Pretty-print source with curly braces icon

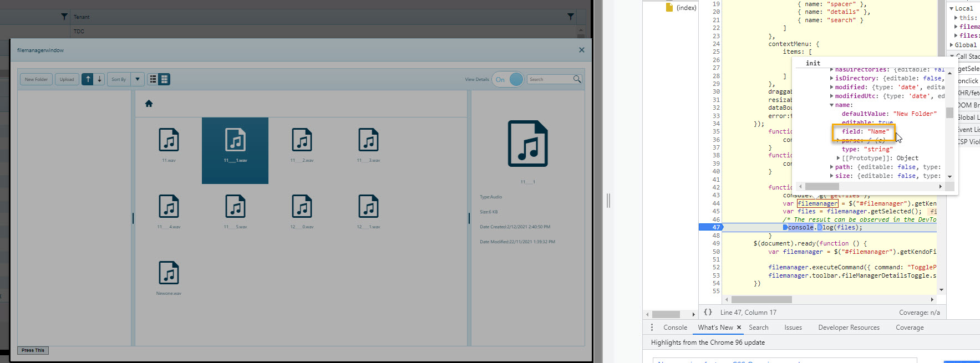click(x=708, y=312)
